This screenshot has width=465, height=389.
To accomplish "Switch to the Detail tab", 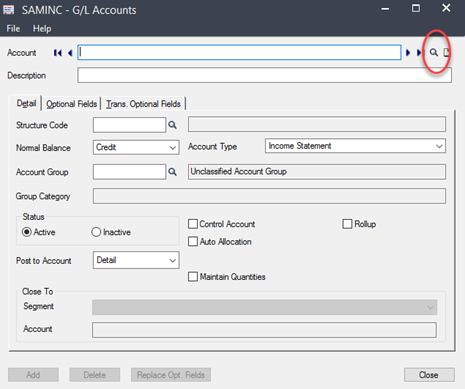I will coord(26,103).
